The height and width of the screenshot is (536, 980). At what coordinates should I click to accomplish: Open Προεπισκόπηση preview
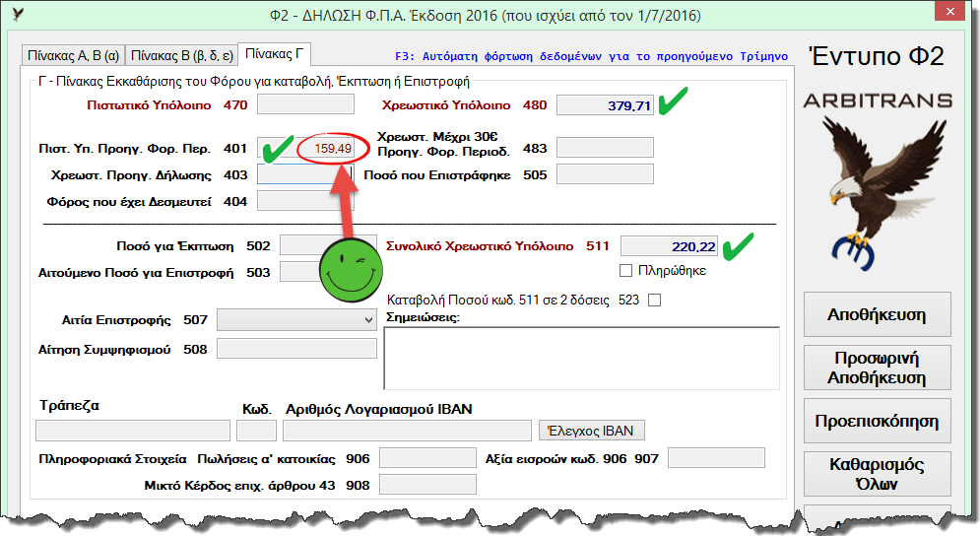tap(877, 421)
